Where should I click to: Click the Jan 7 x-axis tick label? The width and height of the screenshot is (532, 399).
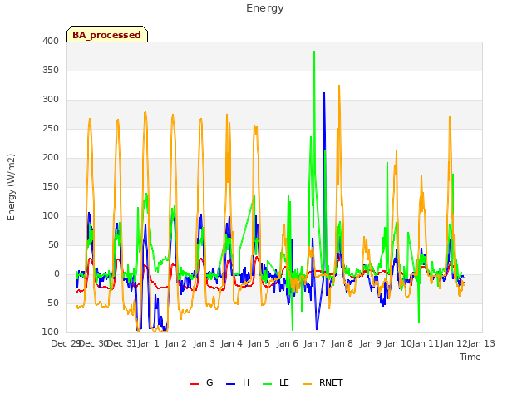314,343
